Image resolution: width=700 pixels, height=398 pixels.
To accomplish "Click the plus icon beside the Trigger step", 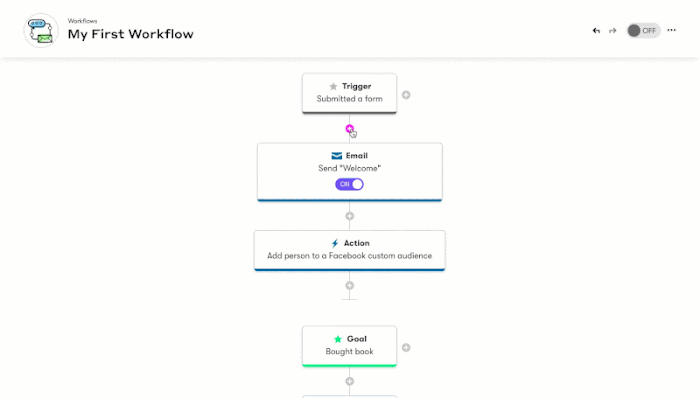I will coord(406,95).
